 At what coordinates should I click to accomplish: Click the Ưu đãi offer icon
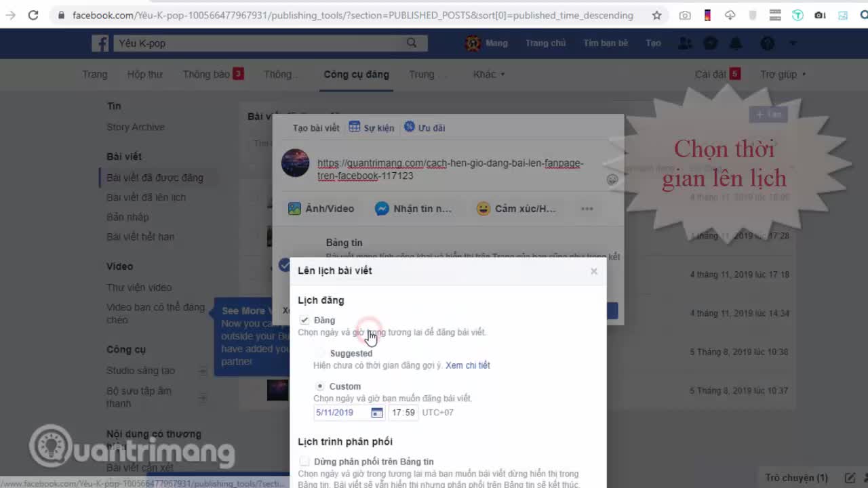[409, 127]
